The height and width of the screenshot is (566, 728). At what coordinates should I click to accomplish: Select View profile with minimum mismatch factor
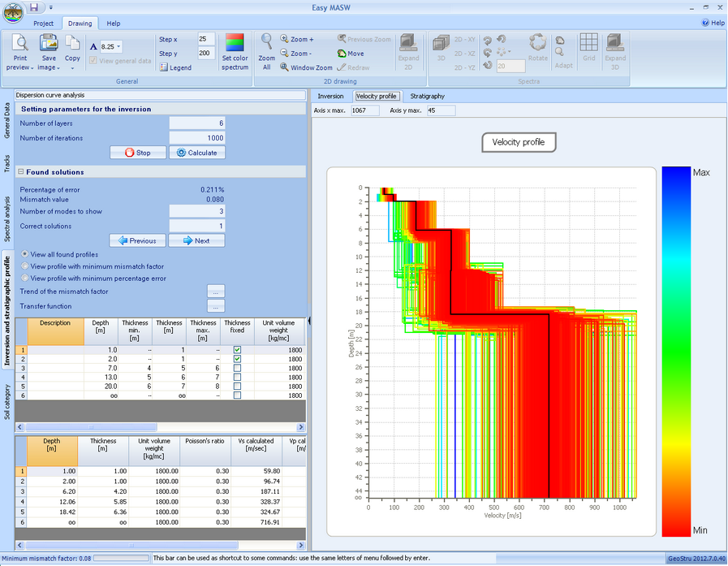click(x=25, y=266)
